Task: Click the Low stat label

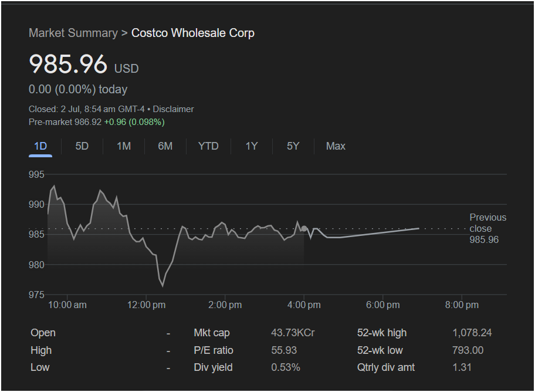Action: tap(40, 368)
